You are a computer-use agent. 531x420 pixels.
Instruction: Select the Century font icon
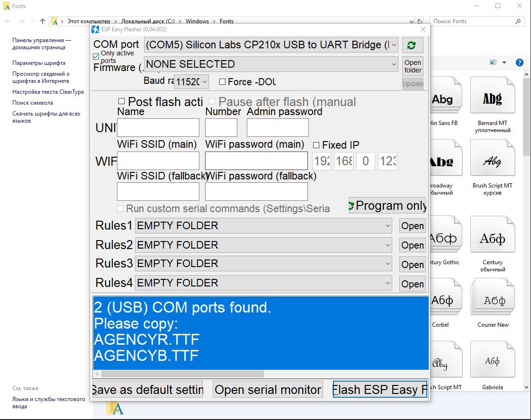pos(492,234)
